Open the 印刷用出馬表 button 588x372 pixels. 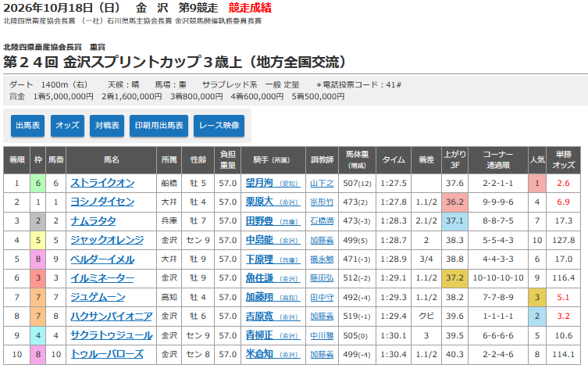tap(159, 125)
